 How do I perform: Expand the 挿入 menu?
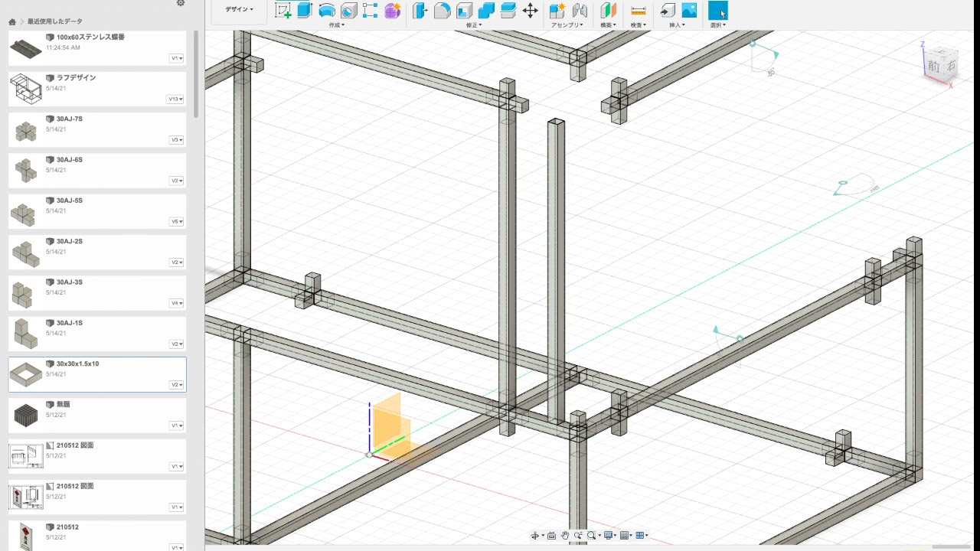(678, 25)
